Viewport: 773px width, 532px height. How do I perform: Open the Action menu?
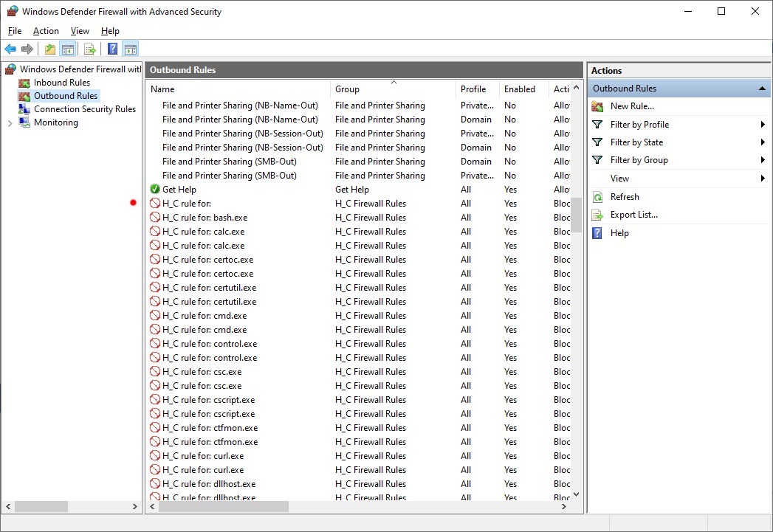coord(46,31)
